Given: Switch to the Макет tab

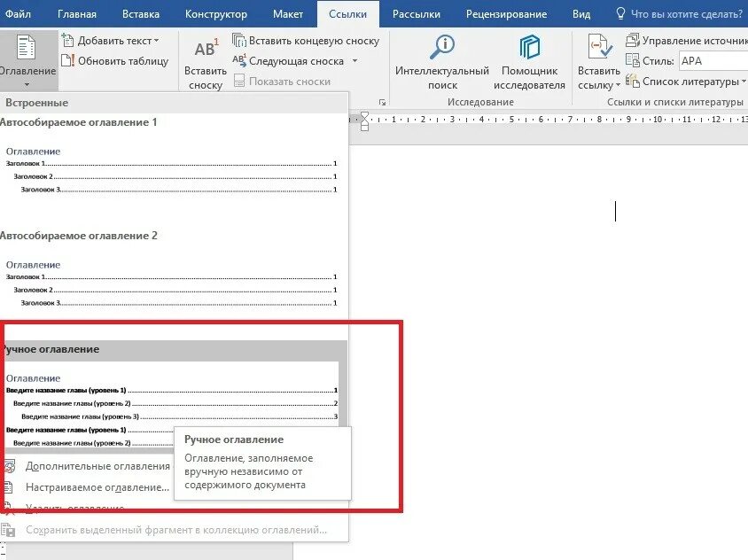Looking at the screenshot, I should point(288,14).
